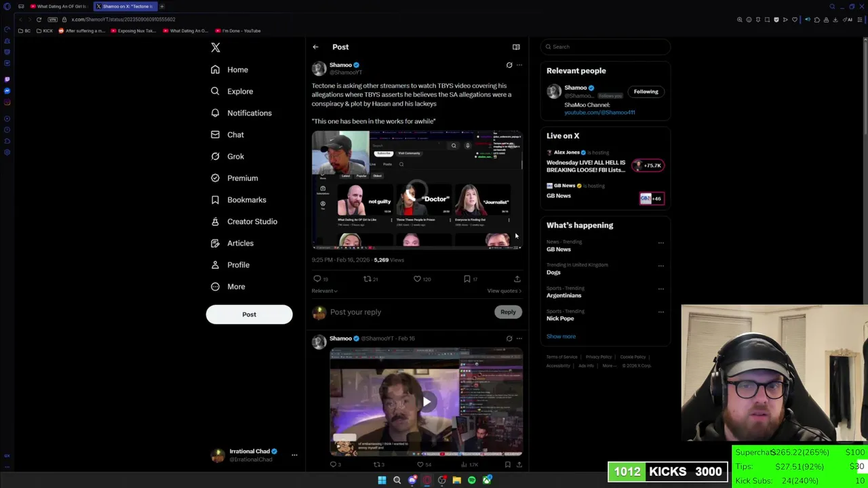Open Grok in the sidebar

pos(227,157)
